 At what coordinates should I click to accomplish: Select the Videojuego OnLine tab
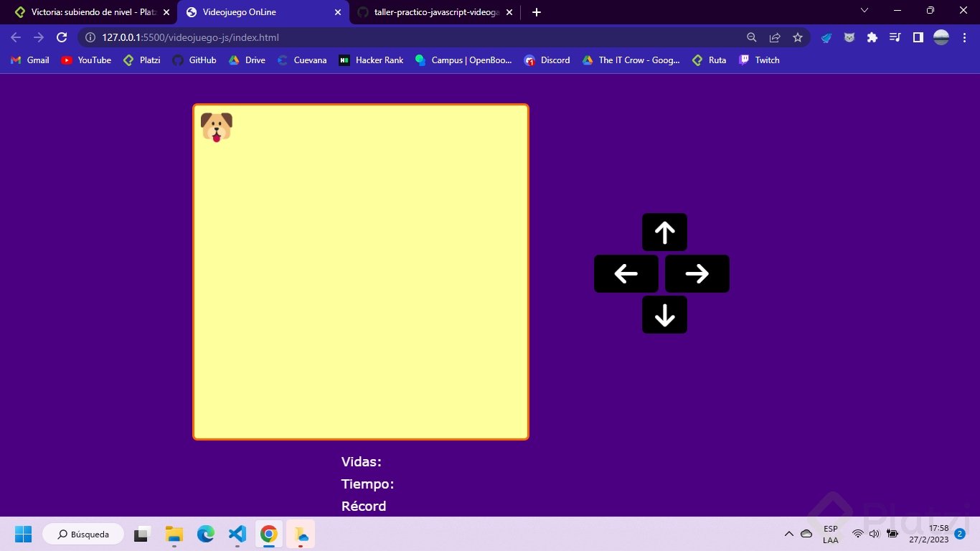point(263,12)
